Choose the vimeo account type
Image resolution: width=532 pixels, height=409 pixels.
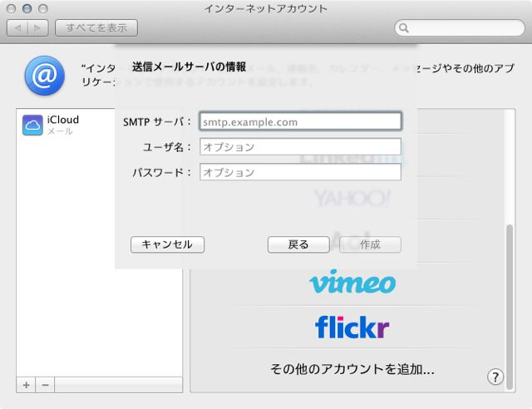(352, 282)
